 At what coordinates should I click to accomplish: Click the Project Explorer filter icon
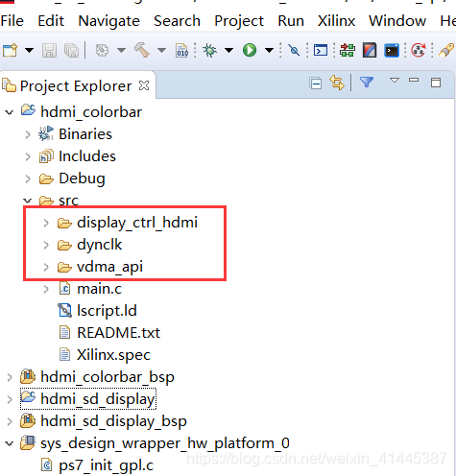[367, 83]
